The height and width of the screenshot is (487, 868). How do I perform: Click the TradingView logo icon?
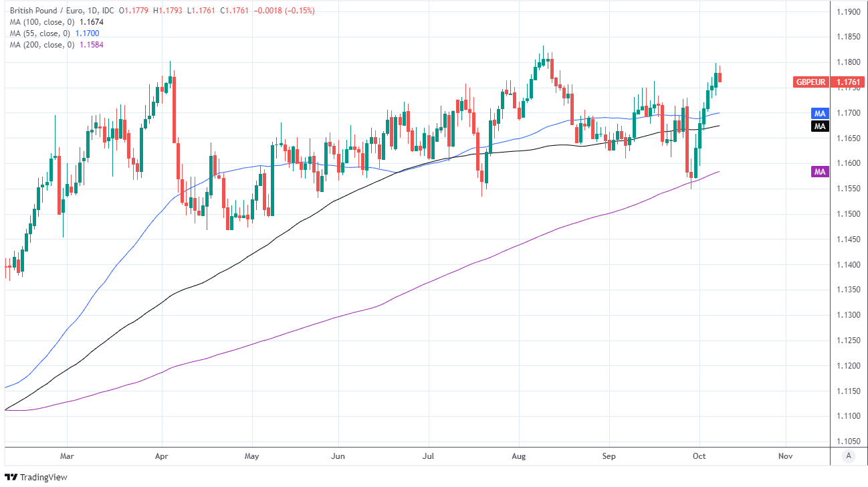click(11, 477)
